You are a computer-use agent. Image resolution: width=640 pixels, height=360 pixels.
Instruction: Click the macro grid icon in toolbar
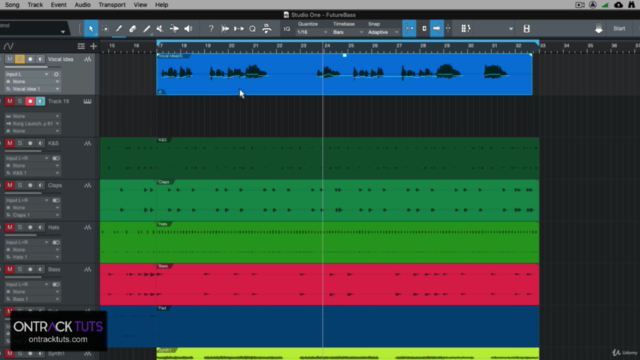466,29
